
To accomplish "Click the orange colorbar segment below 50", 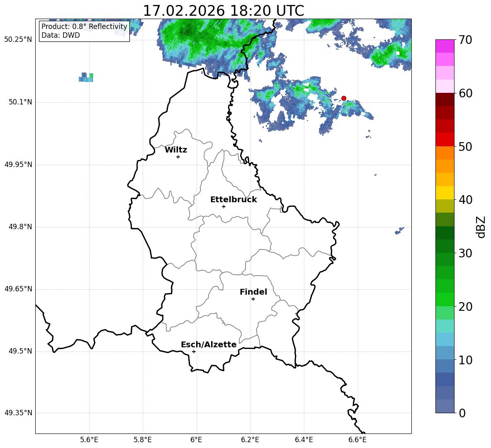I will [445, 153].
